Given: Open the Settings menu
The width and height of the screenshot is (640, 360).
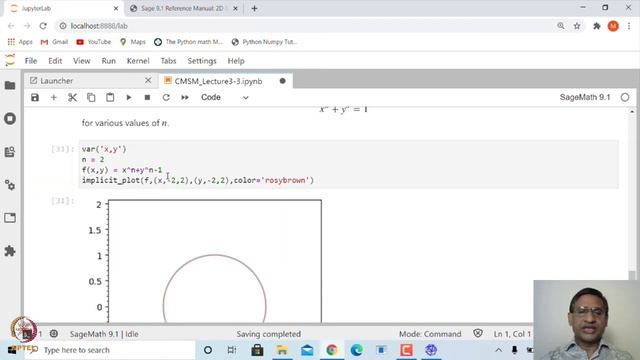Looking at the screenshot, I should click(x=202, y=61).
